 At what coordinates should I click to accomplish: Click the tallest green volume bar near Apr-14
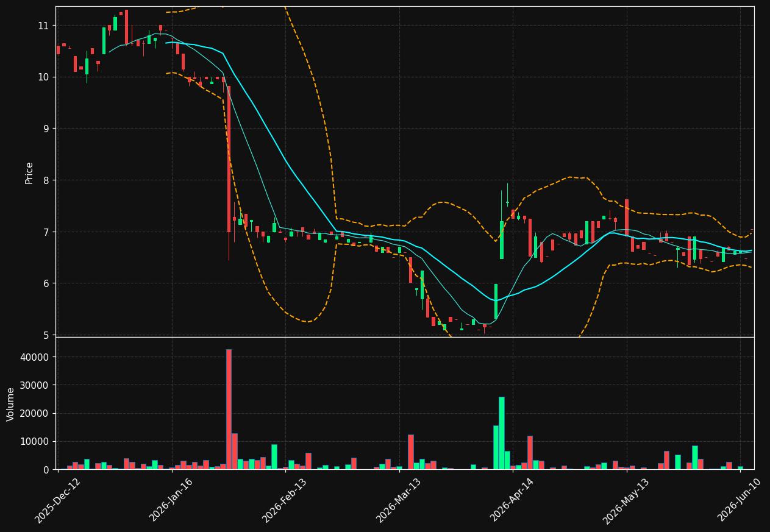(502, 433)
